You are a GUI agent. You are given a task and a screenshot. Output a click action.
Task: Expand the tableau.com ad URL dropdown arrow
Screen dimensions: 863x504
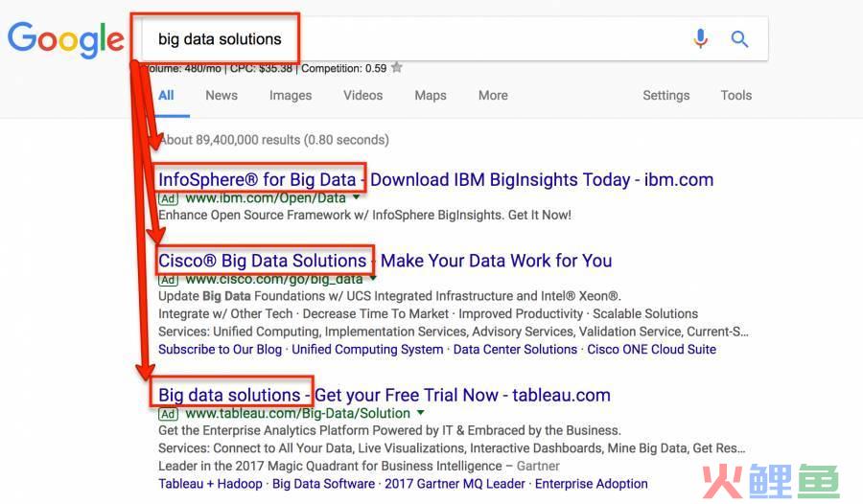[421, 413]
